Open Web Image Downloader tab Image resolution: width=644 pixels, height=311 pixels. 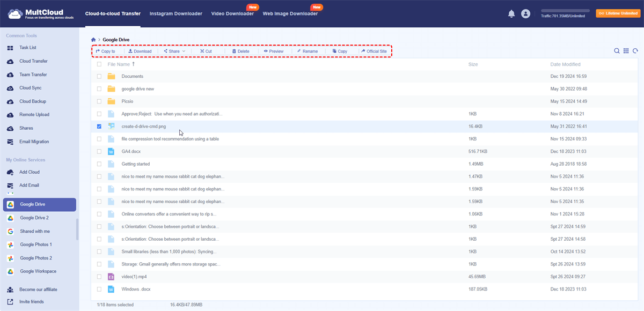click(290, 13)
